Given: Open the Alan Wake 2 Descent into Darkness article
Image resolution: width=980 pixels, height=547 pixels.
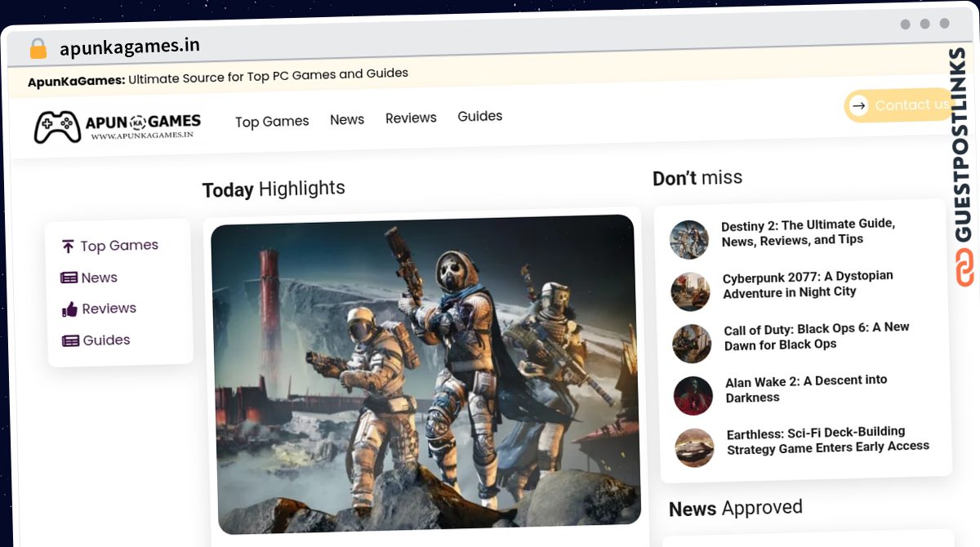Looking at the screenshot, I should [806, 389].
